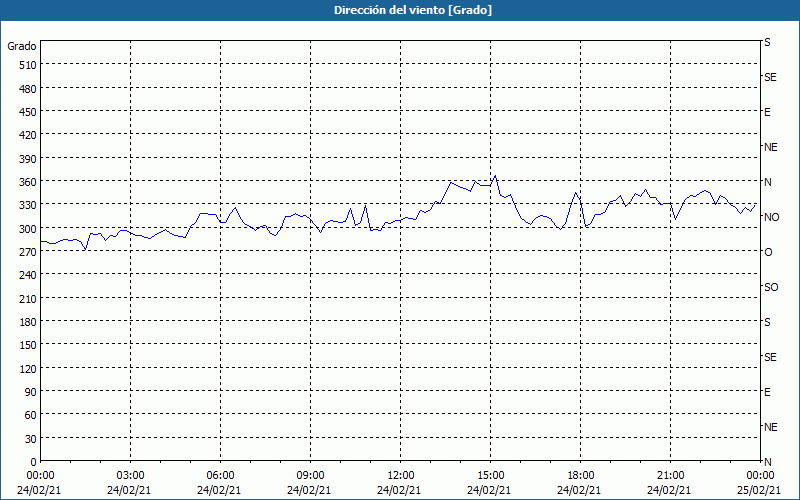Select the 'S' compass label beside 180 gridline

pyautogui.click(x=767, y=322)
